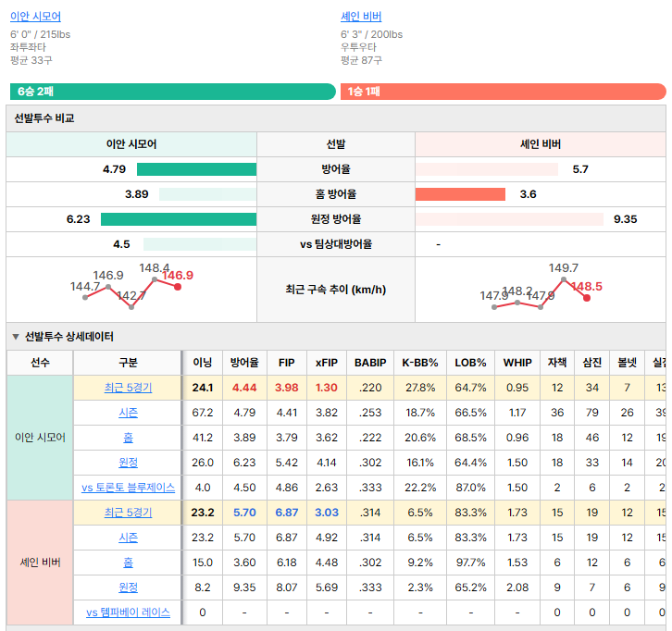The image size is (672, 631).
Task: Click 이안 시모어's 6.23 원정 방어율 bar
Action: point(179,219)
